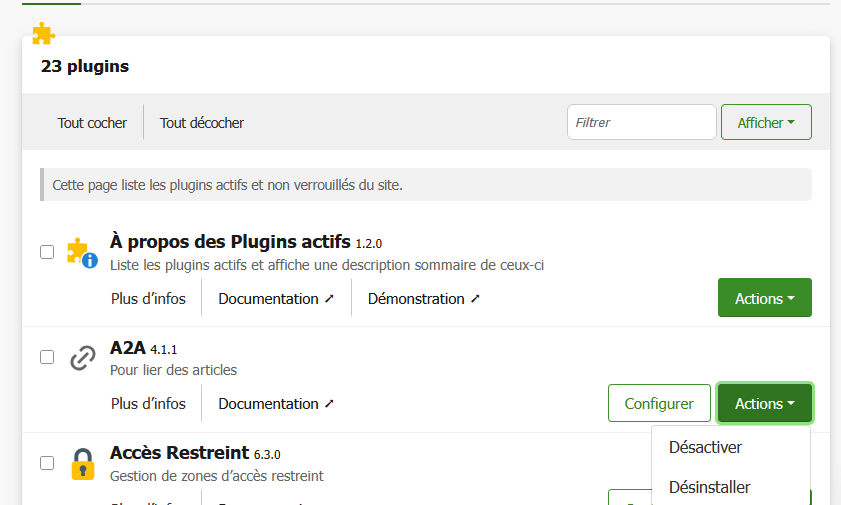The width and height of the screenshot is (841, 505).
Task: Click Tout cocher to select all plugins
Action: (x=92, y=123)
